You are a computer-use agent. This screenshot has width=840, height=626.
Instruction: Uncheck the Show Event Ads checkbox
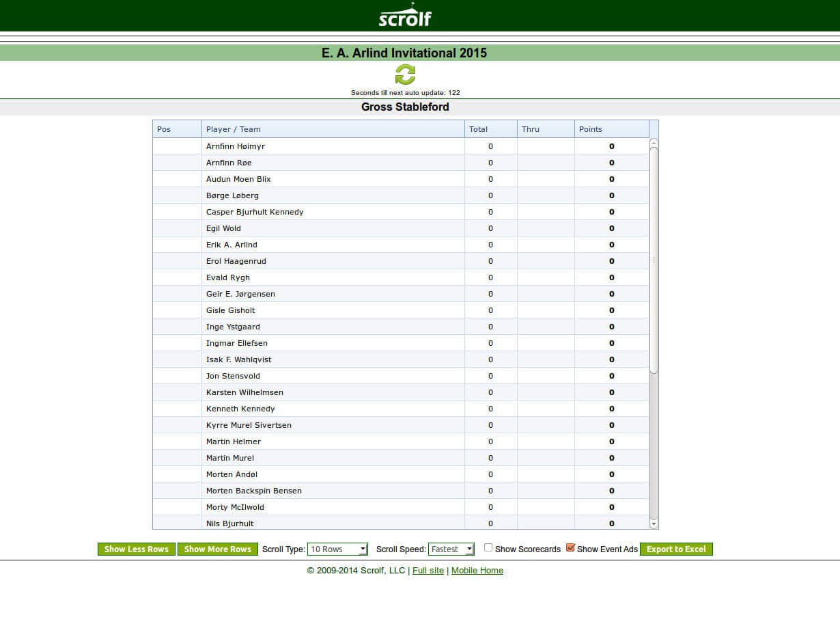point(570,547)
